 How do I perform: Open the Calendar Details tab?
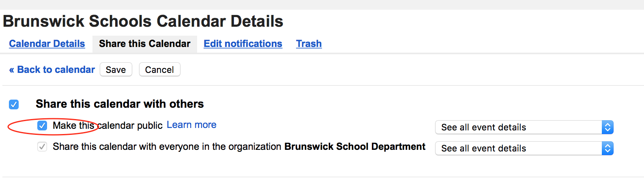(x=47, y=44)
